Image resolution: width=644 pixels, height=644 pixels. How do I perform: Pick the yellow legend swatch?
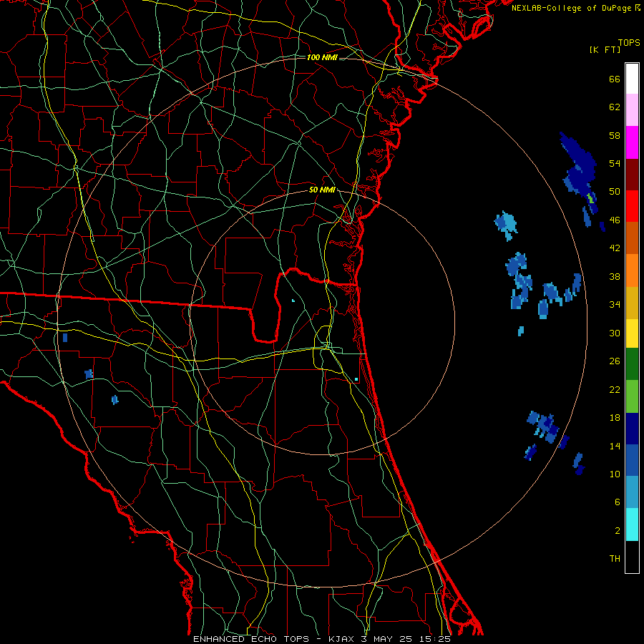point(632,333)
